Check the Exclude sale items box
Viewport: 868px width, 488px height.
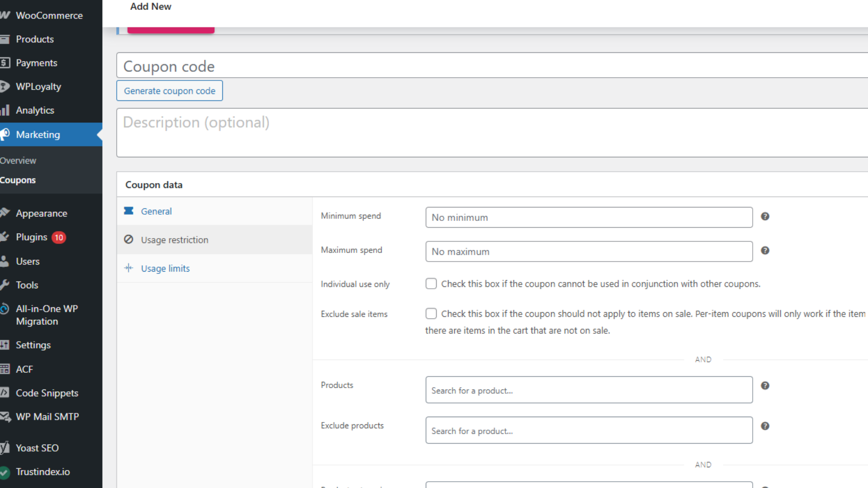[x=431, y=314]
